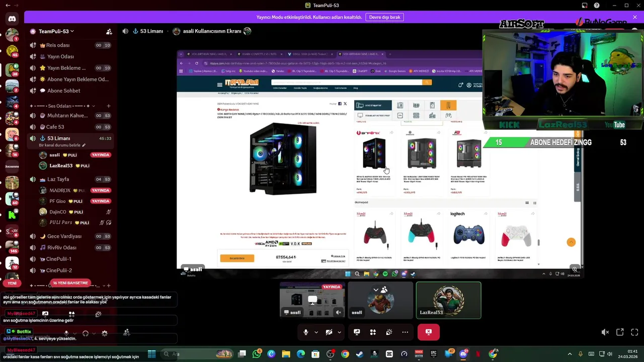Disconnect from call with red button

(429, 332)
